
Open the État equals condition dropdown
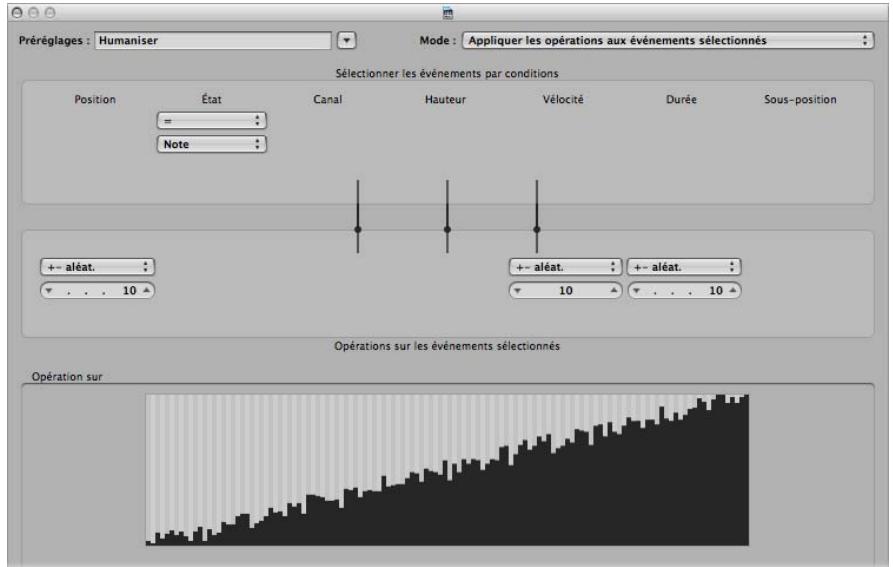[x=211, y=121]
